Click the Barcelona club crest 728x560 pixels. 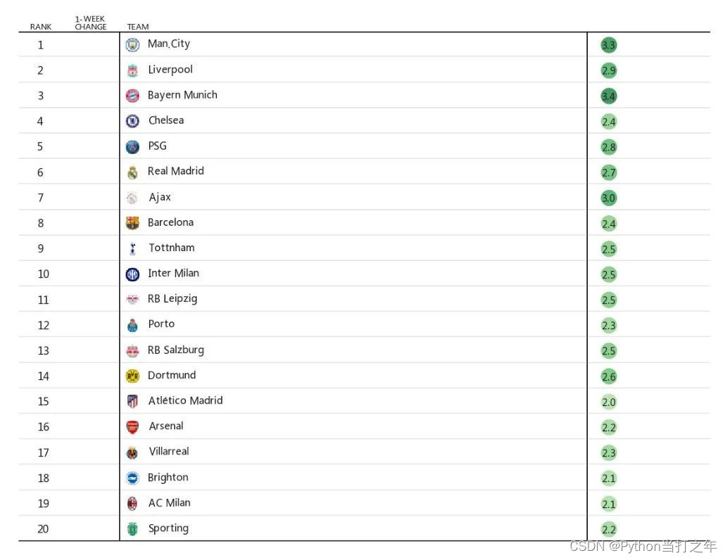tap(132, 223)
